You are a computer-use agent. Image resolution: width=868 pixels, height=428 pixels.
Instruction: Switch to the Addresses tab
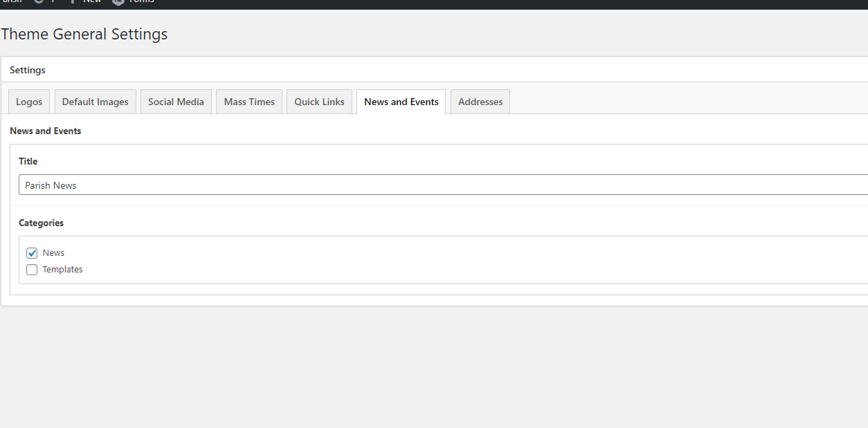pos(480,102)
